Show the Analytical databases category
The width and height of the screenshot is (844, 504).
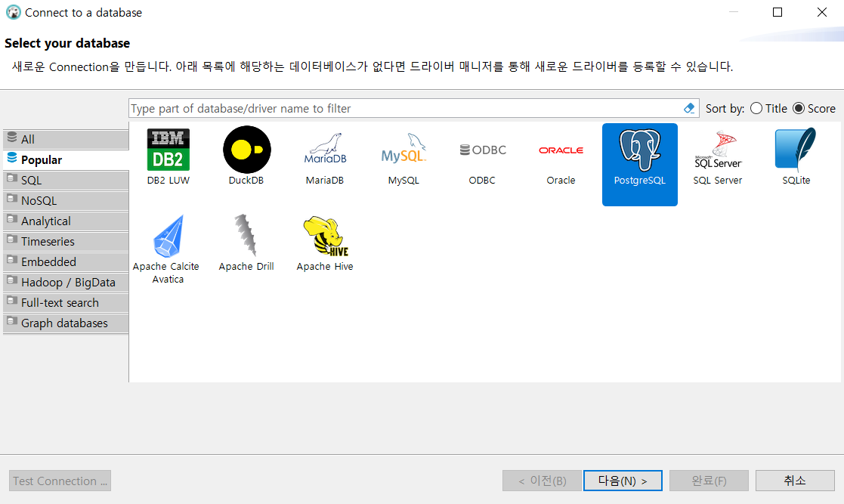coord(66,221)
